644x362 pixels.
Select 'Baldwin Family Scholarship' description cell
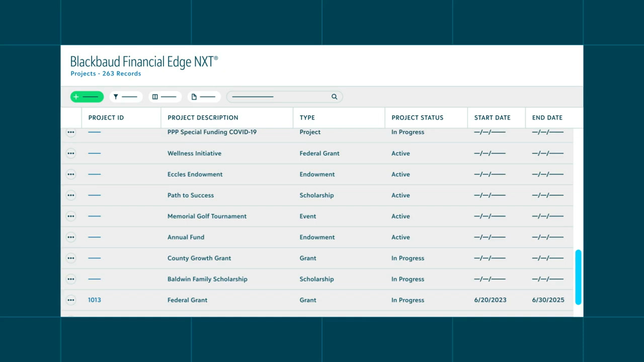pos(207,279)
